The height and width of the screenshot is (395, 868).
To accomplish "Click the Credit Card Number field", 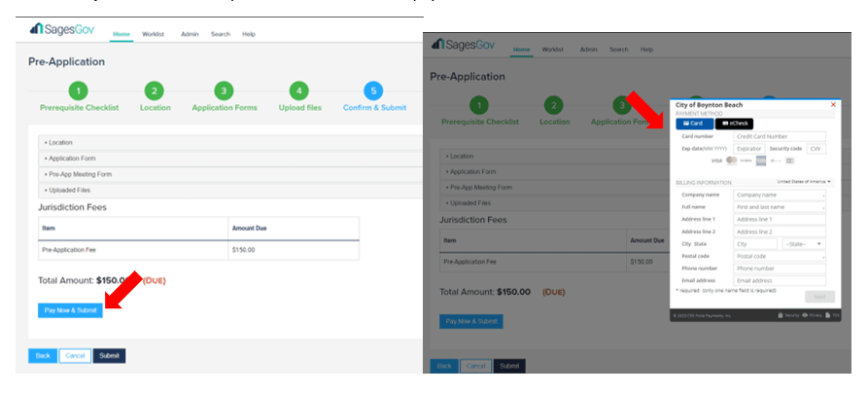I will coord(780,136).
